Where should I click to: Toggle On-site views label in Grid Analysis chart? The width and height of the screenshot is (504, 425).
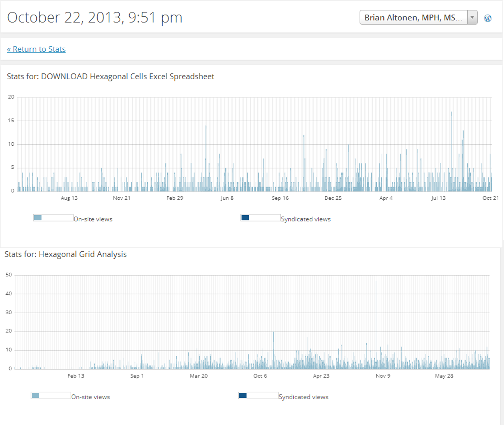[x=91, y=397]
